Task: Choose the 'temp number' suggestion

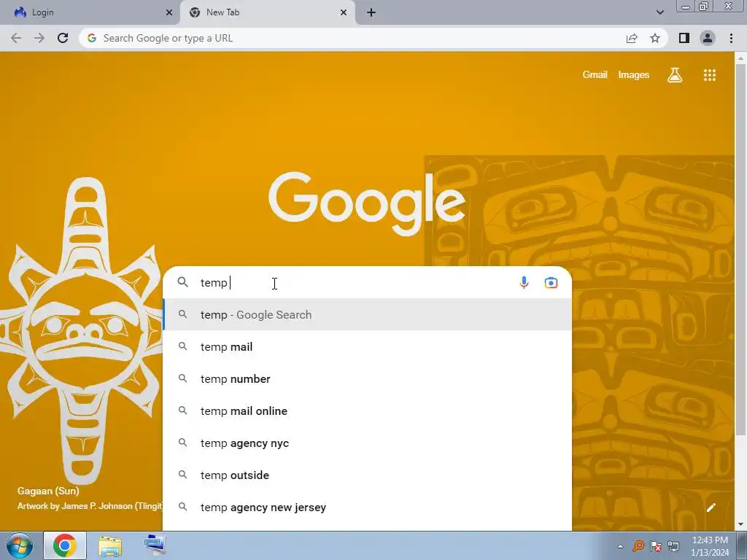Action: coord(368,379)
